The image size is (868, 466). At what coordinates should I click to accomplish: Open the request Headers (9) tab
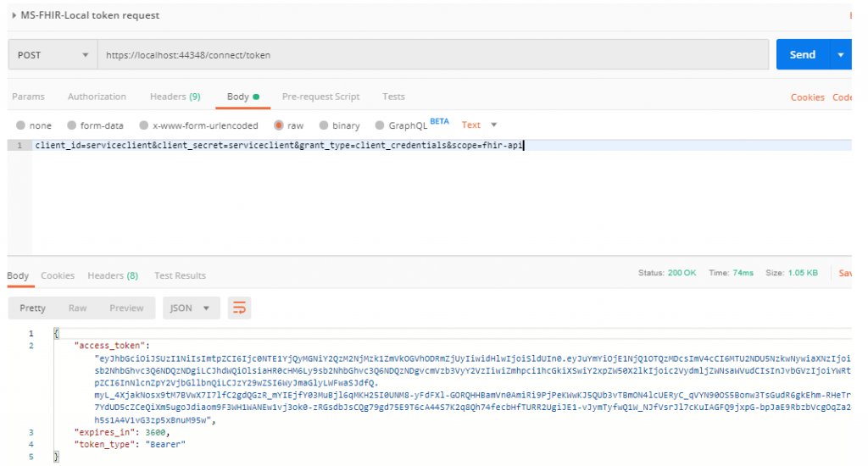coord(175,97)
